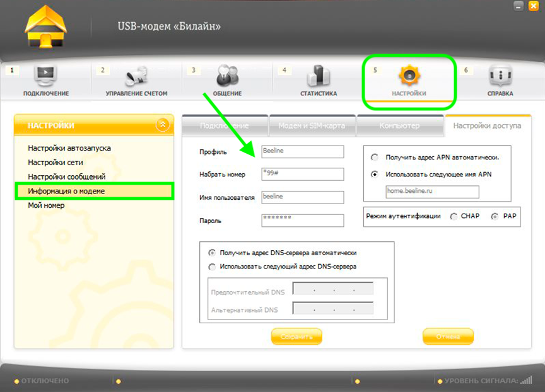Click the Beeline home logo

click(45, 26)
